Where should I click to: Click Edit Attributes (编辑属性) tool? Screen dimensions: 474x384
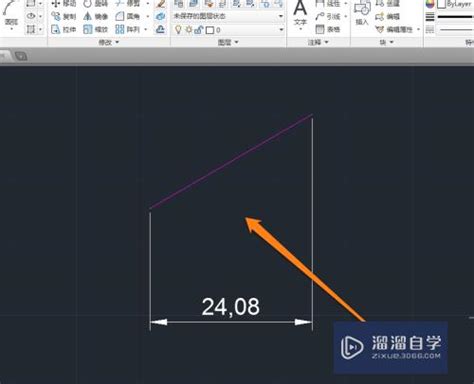(x=394, y=30)
